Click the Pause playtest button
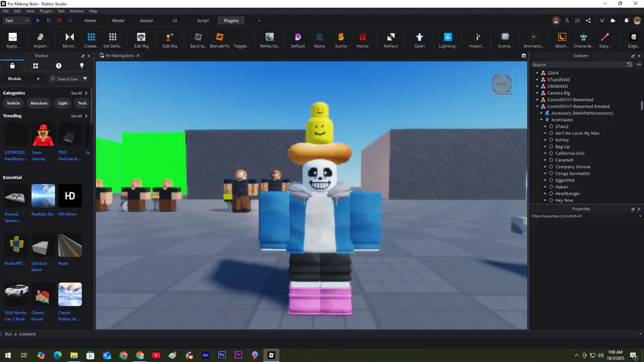 [49, 21]
